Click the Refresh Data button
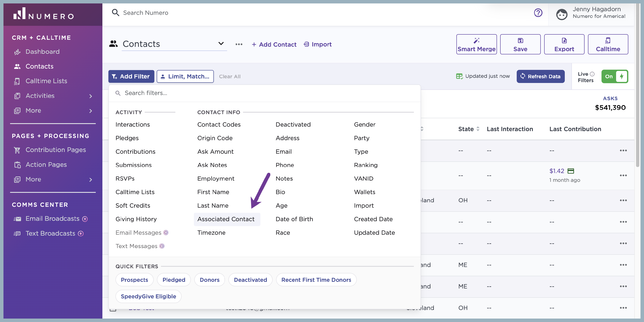Viewport: 644px width, 322px height. pos(541,76)
